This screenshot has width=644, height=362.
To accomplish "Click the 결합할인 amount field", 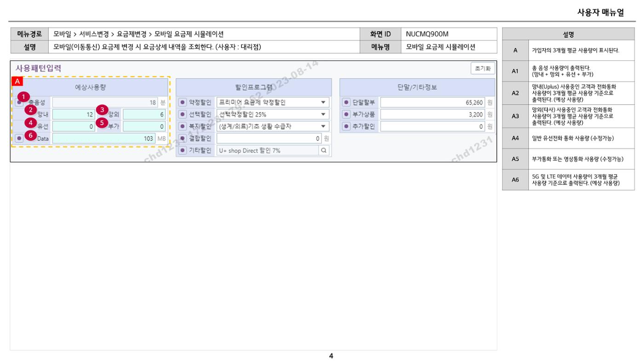I will click(x=269, y=138).
